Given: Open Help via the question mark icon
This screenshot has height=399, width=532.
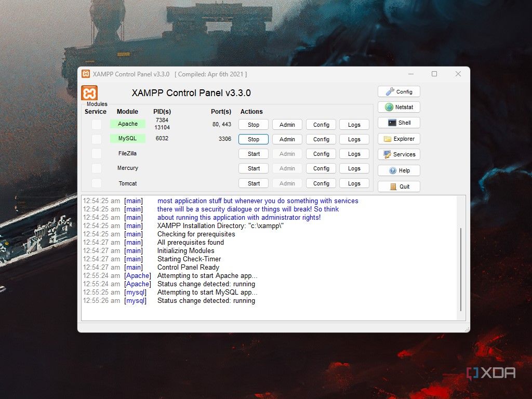Looking at the screenshot, I should [x=398, y=170].
